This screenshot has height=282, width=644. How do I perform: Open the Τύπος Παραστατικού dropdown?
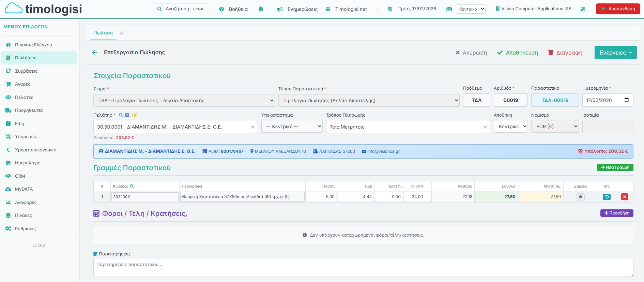[x=369, y=101]
